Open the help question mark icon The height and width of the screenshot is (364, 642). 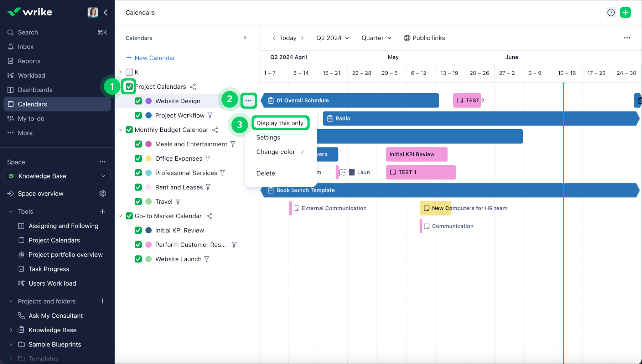point(611,12)
